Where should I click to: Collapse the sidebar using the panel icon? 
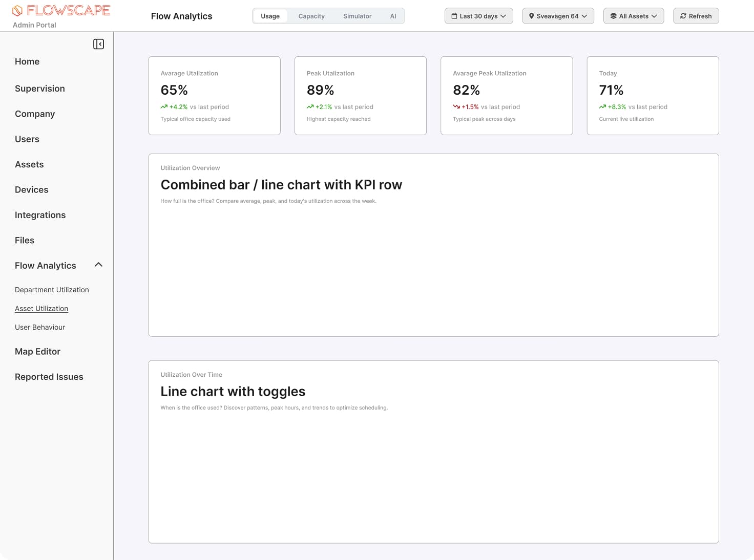coord(98,44)
